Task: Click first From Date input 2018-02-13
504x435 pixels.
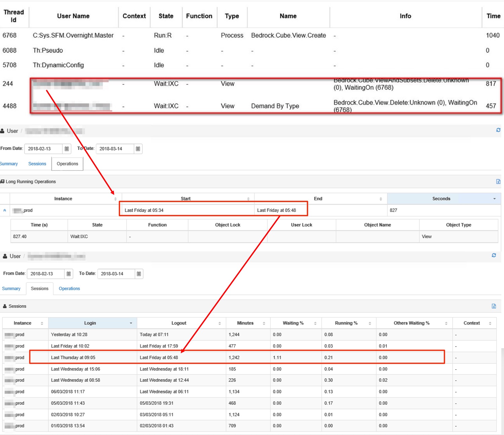Action: [x=43, y=149]
